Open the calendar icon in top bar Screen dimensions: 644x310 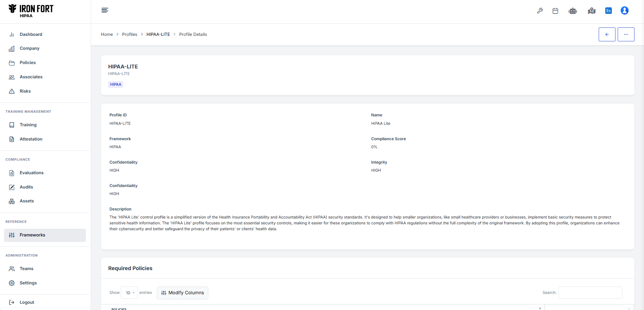[x=555, y=11]
